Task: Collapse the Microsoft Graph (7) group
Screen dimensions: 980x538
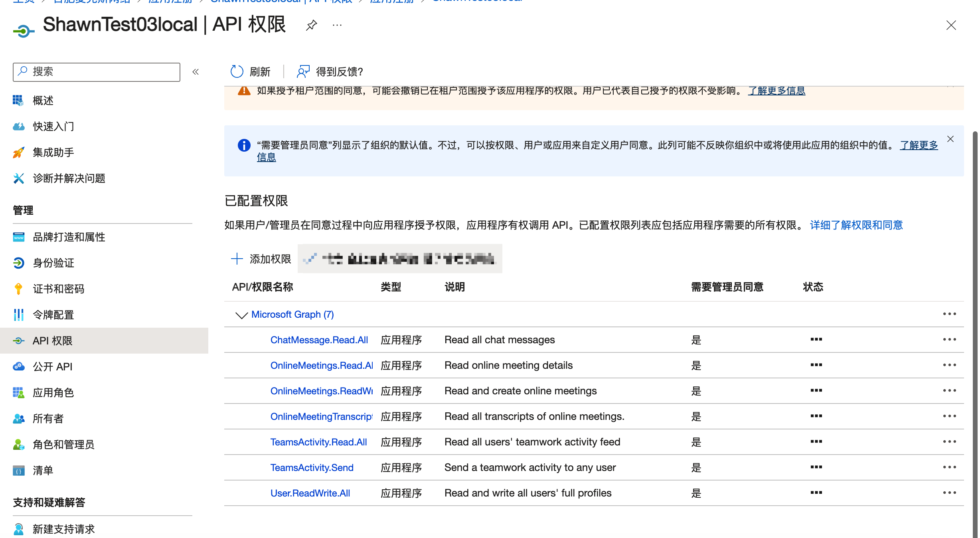Action: pyautogui.click(x=241, y=315)
